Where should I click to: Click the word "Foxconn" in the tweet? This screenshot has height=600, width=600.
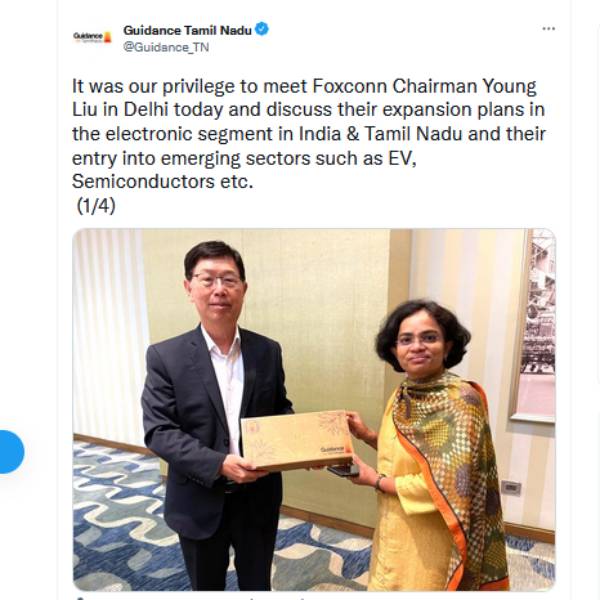pos(350,86)
